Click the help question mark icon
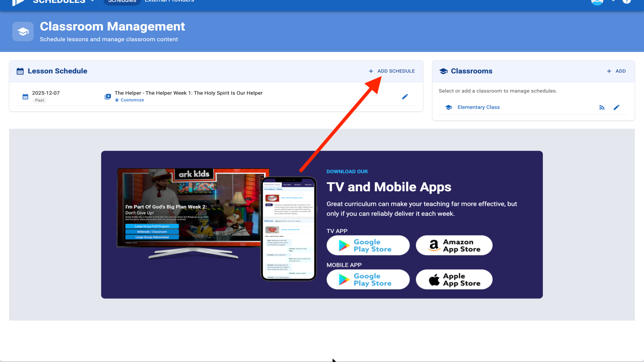This screenshot has width=644, height=362. [x=627, y=1]
